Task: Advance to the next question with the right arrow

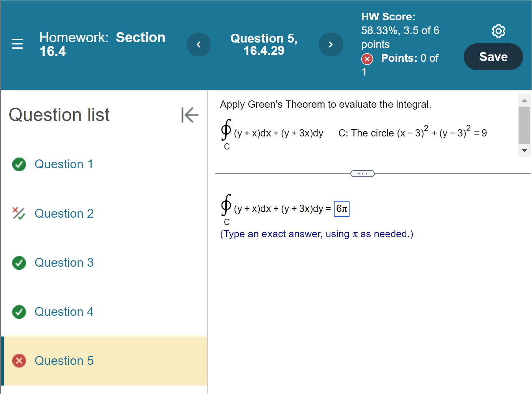Action: (x=331, y=44)
